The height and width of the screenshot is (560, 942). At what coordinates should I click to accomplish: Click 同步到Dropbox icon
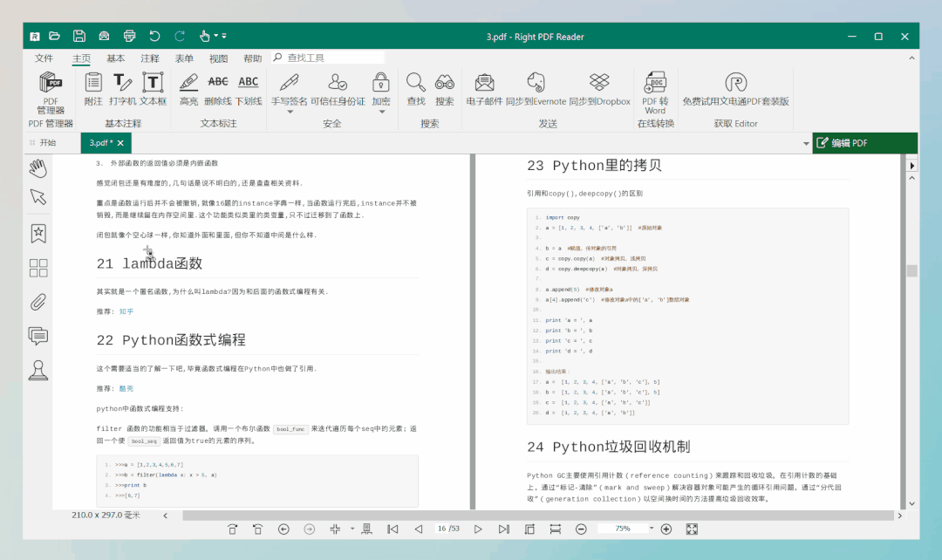599,82
